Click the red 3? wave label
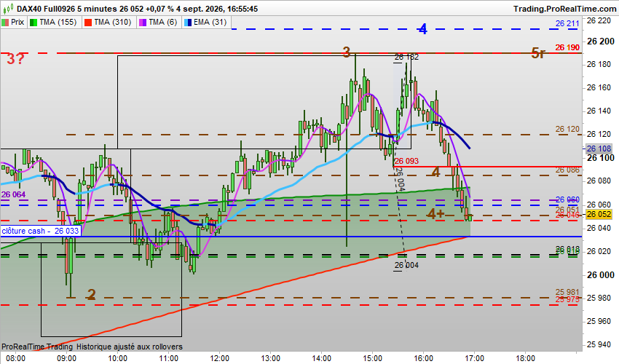Viewport: 619px width, 364px height. 16,59
